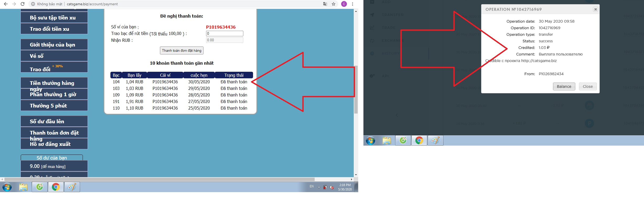Click the muted volume tray icon

click(332, 187)
